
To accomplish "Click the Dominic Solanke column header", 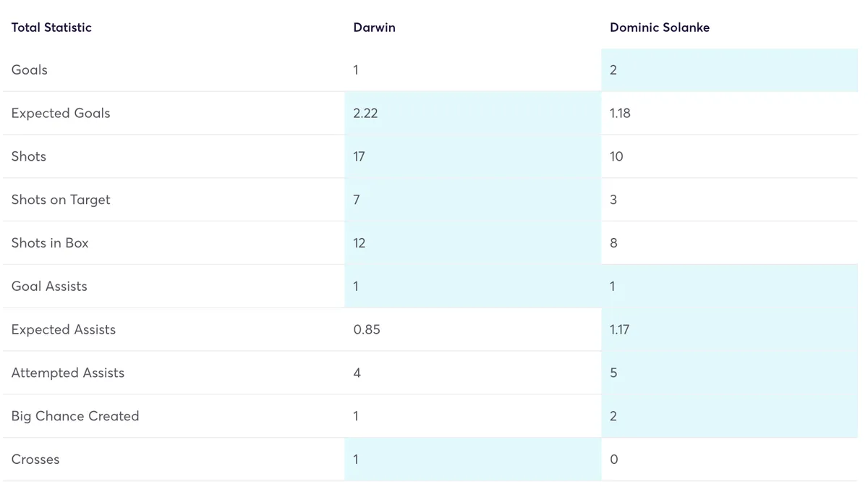I will pos(660,27).
